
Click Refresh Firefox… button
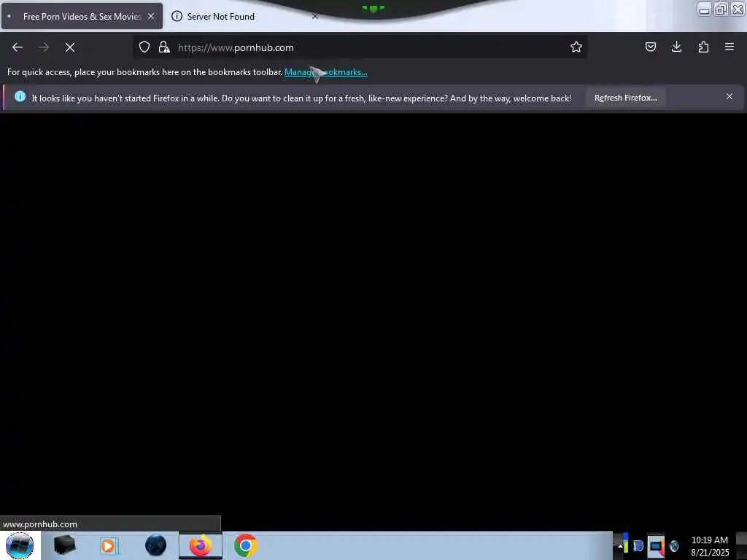click(x=625, y=98)
